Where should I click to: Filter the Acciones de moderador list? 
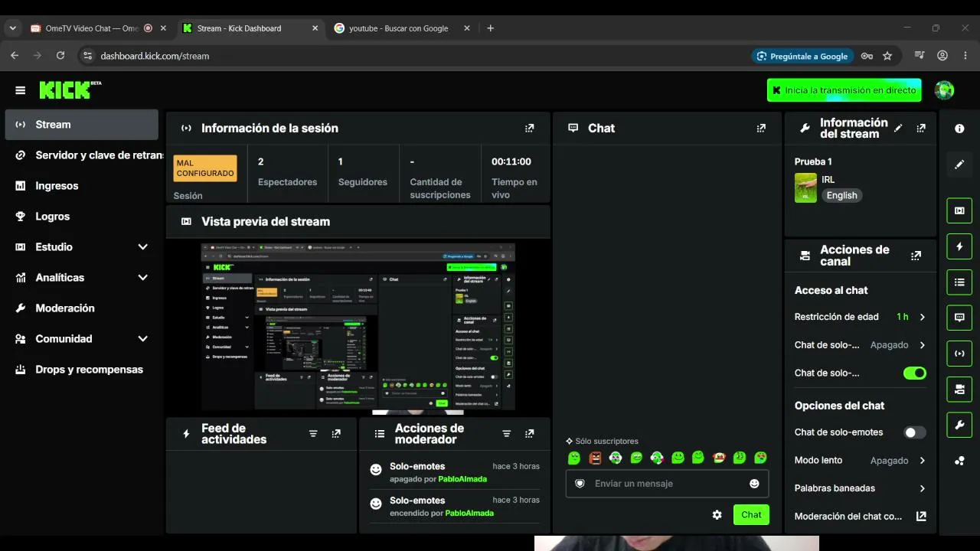pos(506,434)
